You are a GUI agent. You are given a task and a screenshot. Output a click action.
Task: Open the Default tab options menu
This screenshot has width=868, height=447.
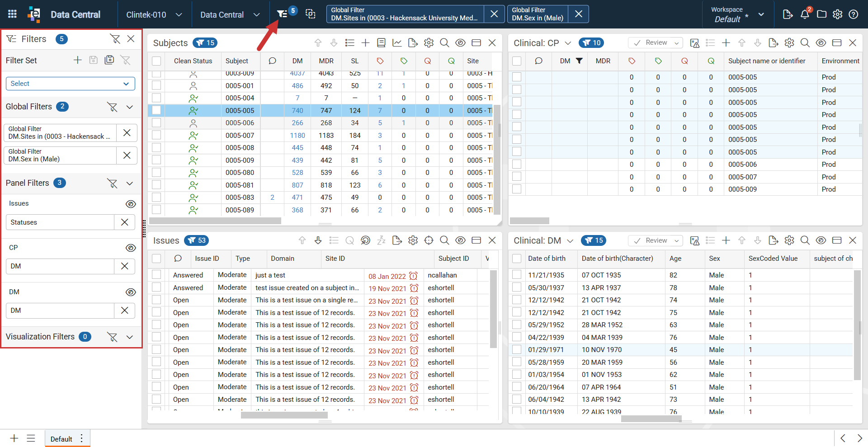click(81, 438)
